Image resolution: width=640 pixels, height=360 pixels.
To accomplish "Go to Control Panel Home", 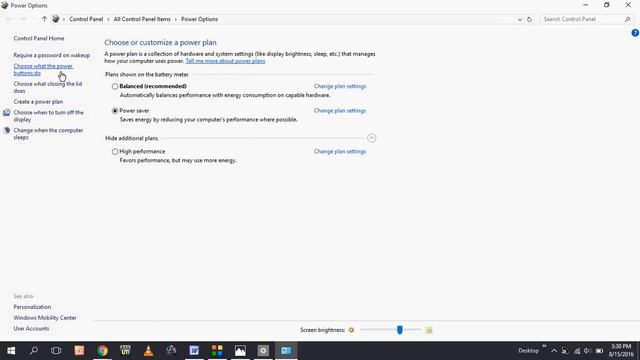I will pyautogui.click(x=39, y=38).
